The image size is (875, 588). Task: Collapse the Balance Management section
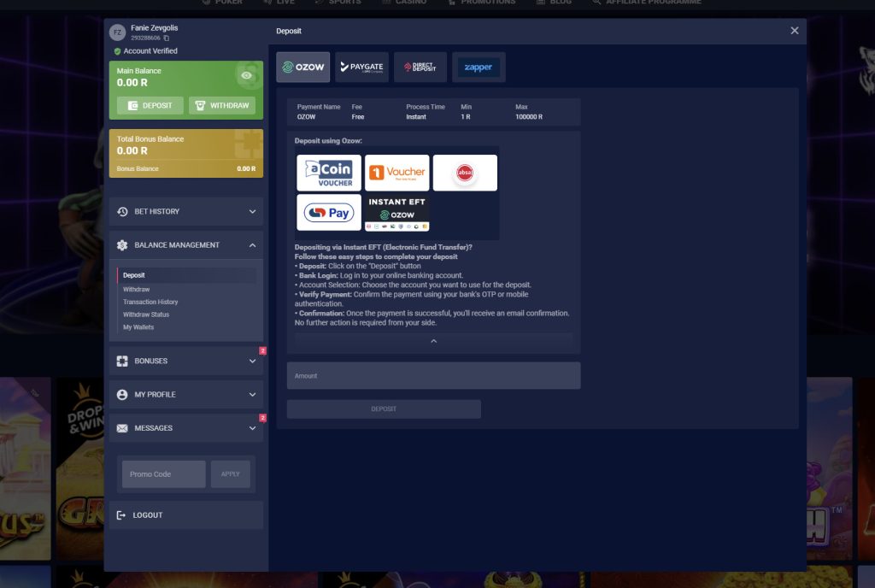click(x=185, y=245)
